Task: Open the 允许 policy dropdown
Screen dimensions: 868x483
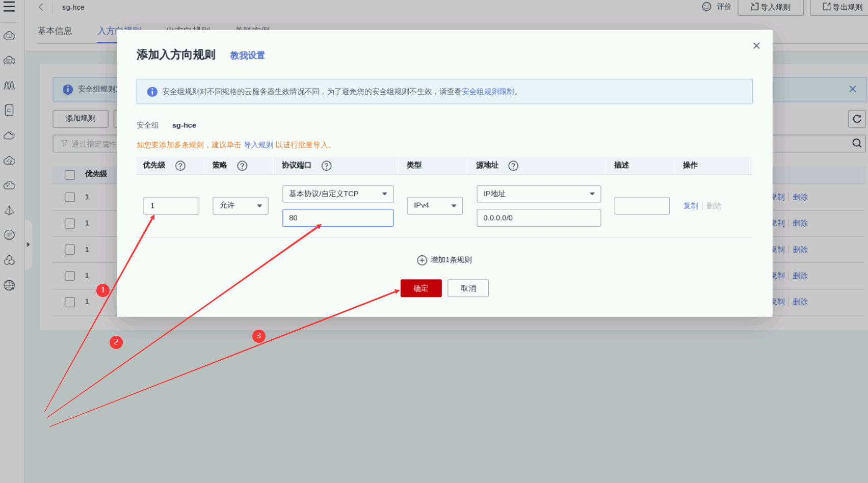Action: (x=241, y=206)
